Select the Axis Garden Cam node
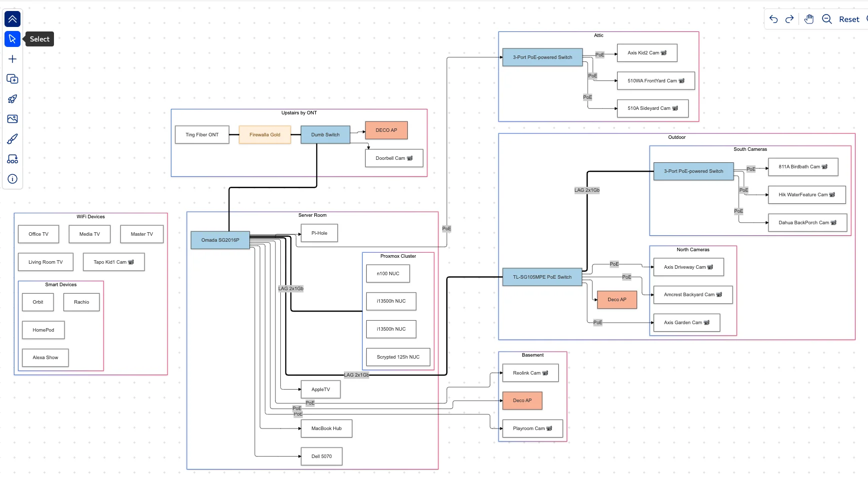The width and height of the screenshot is (868, 480). [687, 323]
